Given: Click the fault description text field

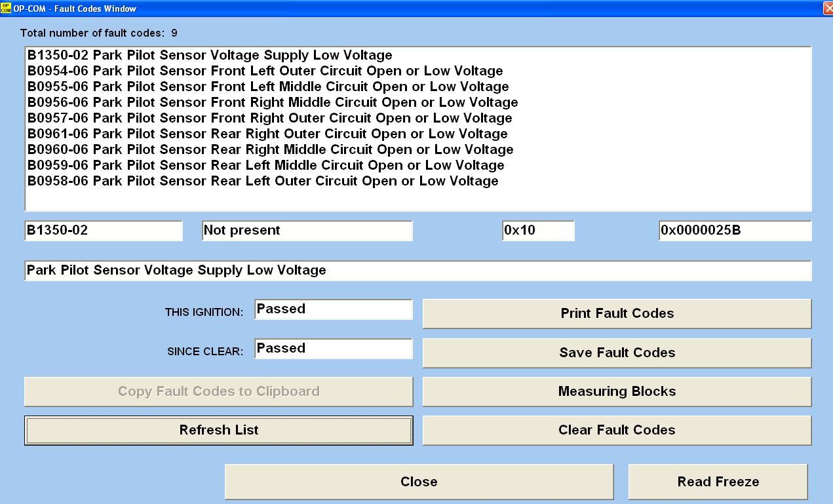Looking at the screenshot, I should click(417, 270).
